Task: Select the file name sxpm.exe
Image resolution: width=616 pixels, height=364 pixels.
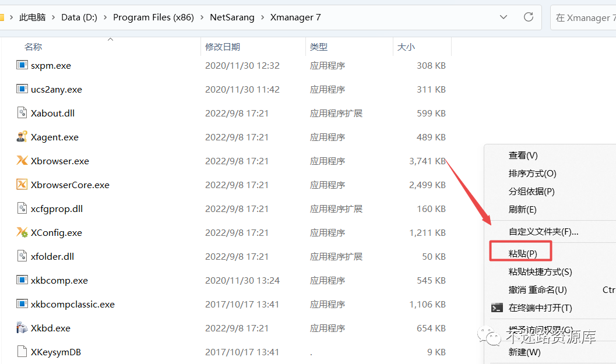Action: (x=51, y=66)
